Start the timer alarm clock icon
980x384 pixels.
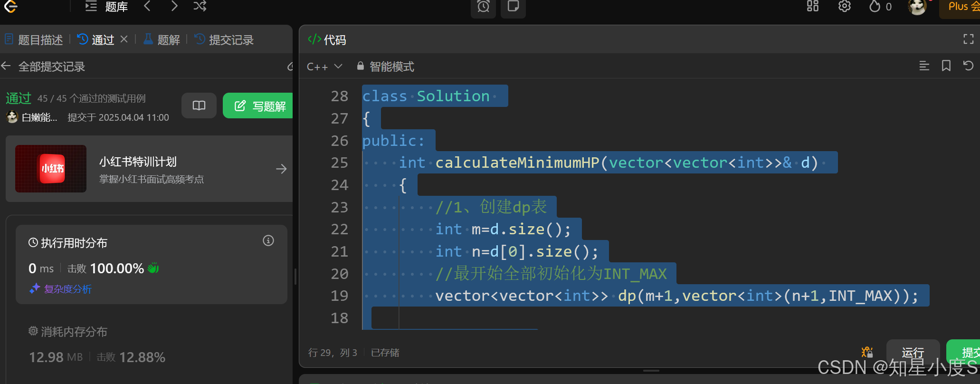483,7
